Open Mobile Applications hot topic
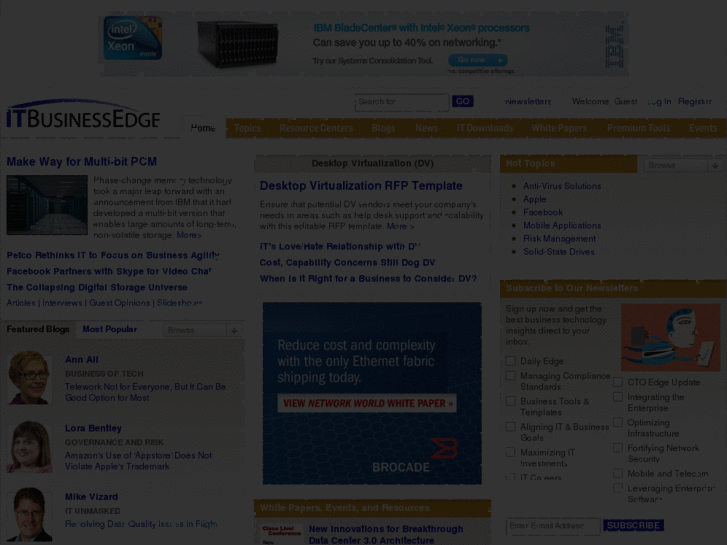The height and width of the screenshot is (545, 727). 562,225
